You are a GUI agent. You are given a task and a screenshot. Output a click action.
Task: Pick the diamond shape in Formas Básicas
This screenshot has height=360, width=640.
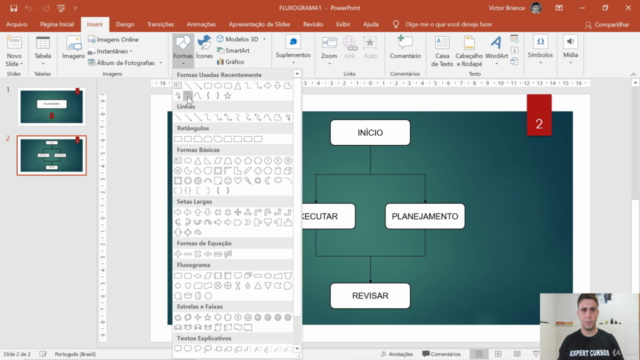[x=238, y=160]
